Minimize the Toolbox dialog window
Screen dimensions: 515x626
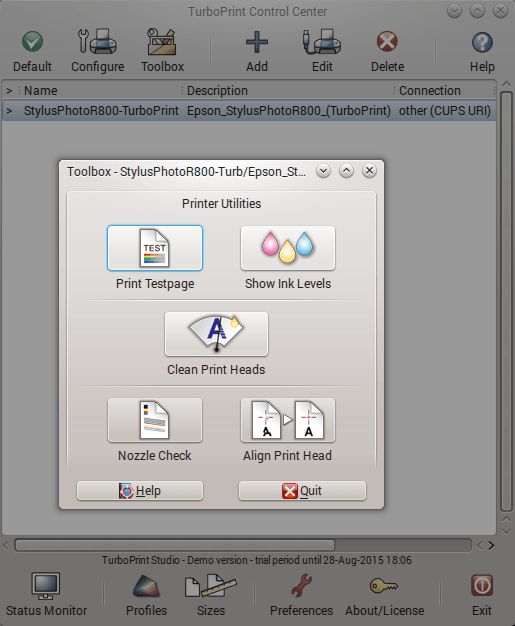[323, 171]
